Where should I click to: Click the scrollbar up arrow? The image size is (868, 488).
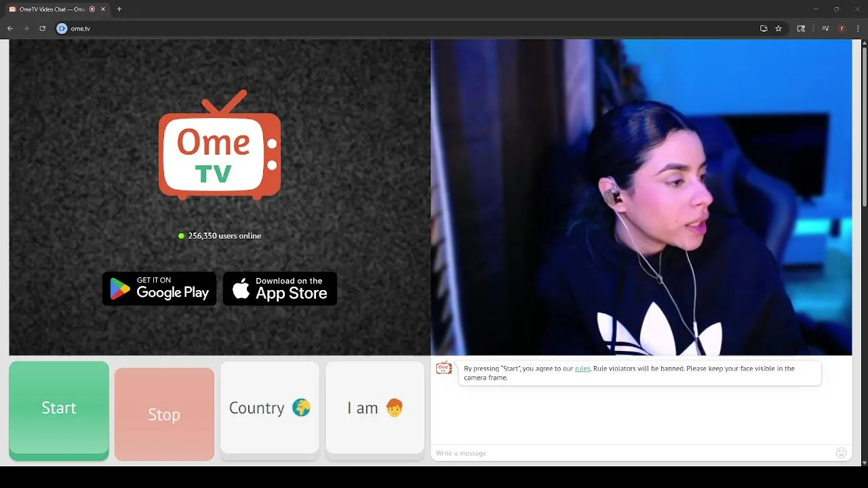(864, 43)
